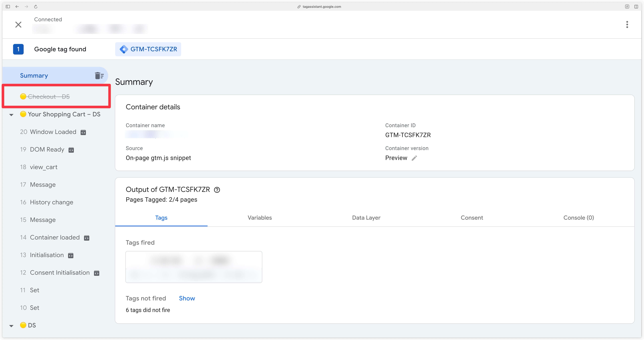Viewport: 644px width, 340px height.
Task: Open event 15 Message
Action: (x=38, y=220)
